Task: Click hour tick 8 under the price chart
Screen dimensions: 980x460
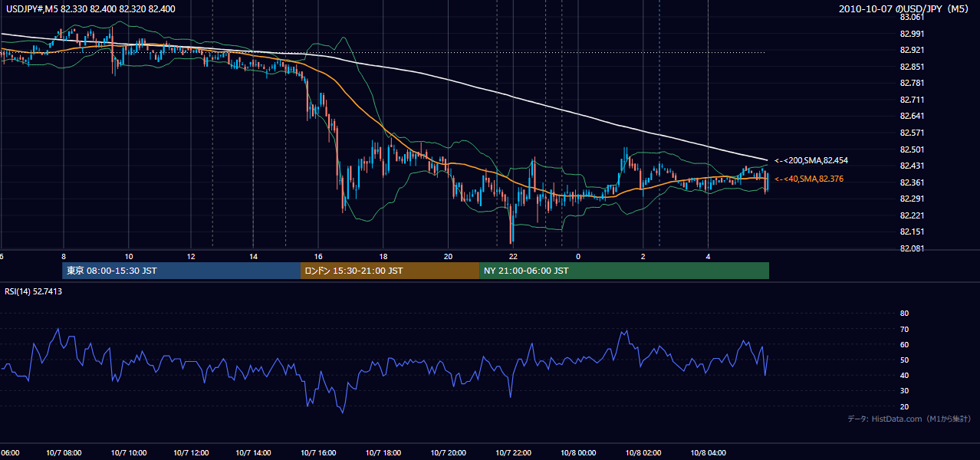Action: [63, 256]
